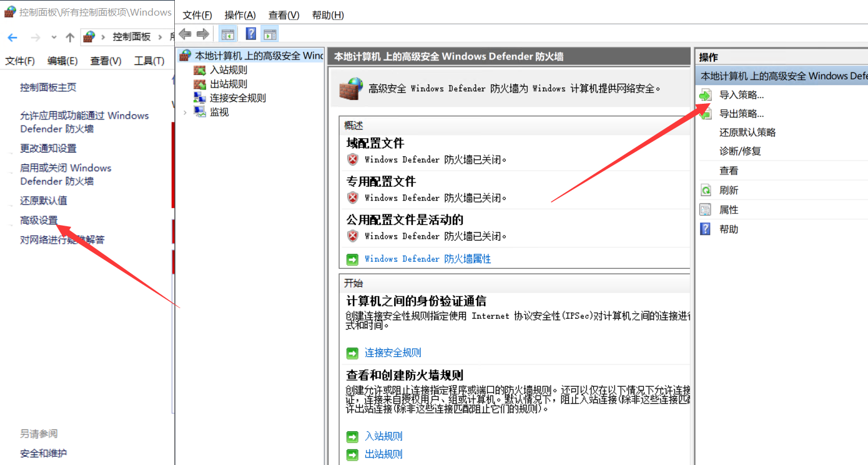Click the blue 帮助 help icon in the actions pane

tap(706, 229)
